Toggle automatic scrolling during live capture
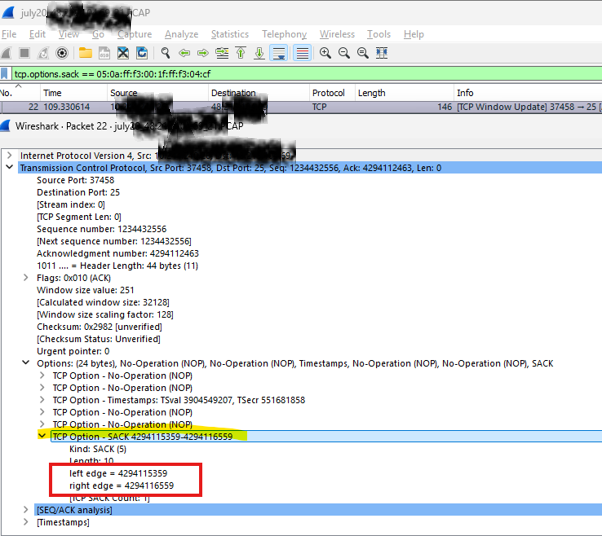 279,53
